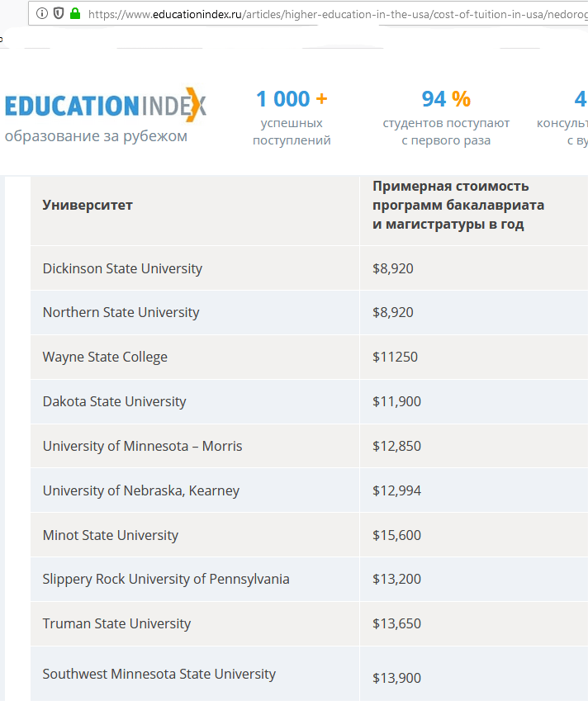Click the Примерная стоимость column header

click(x=458, y=205)
